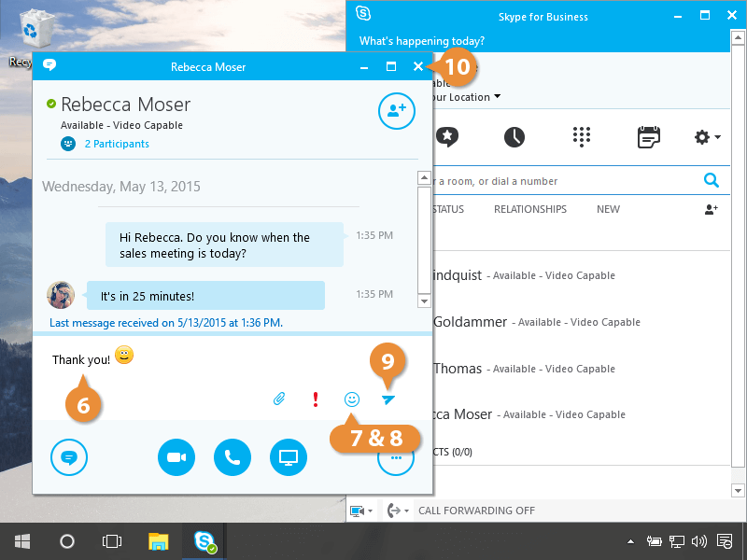Open the conversation history clock tab
Image resolution: width=747 pixels, height=560 pixels.
(x=514, y=137)
